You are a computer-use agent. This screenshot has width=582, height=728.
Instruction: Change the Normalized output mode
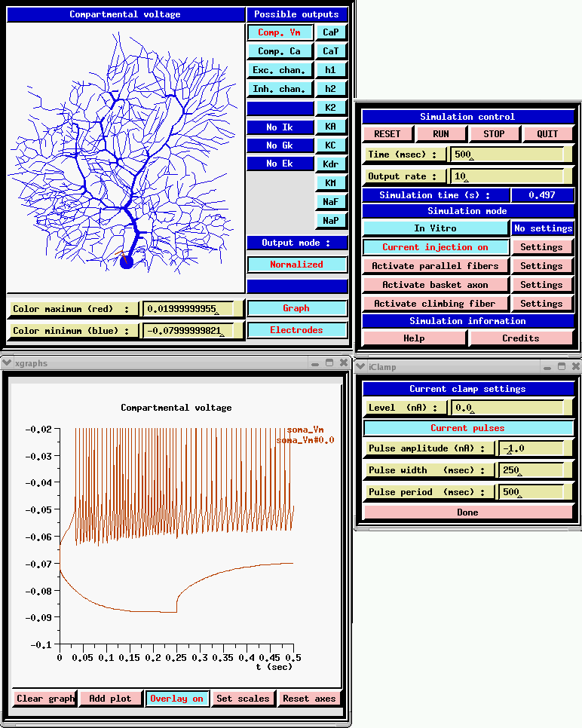[297, 265]
